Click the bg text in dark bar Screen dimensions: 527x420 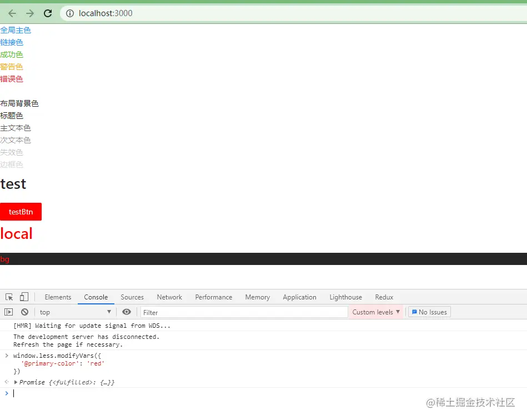[x=4, y=259]
